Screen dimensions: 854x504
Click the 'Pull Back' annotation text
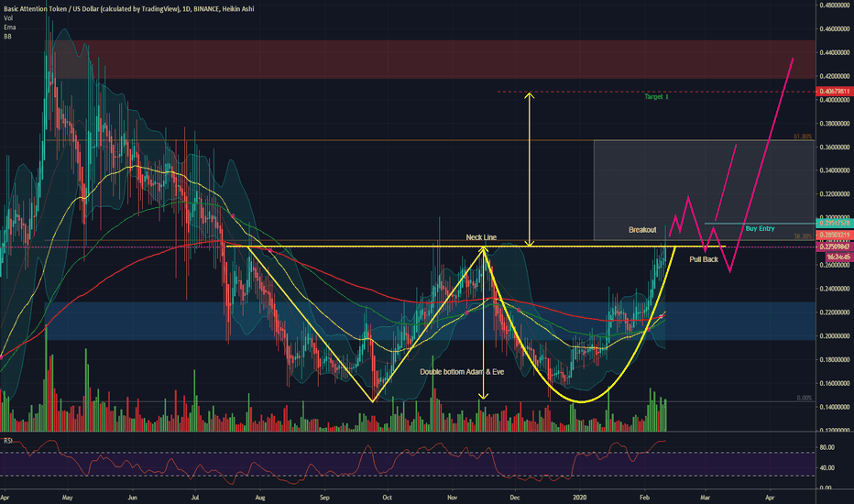(704, 259)
